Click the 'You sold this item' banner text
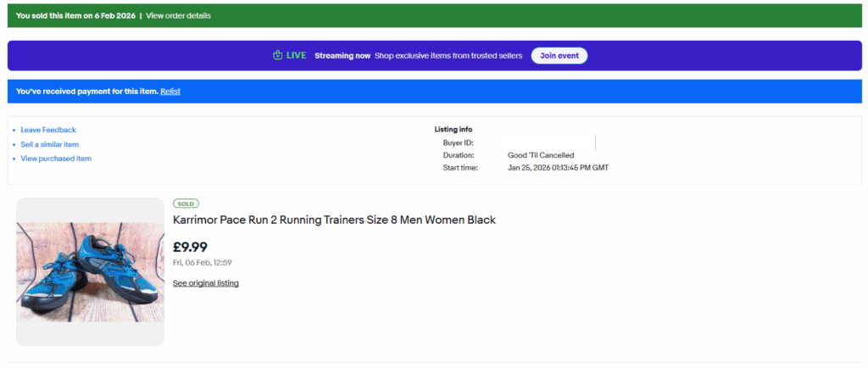The width and height of the screenshot is (868, 369). [x=75, y=15]
